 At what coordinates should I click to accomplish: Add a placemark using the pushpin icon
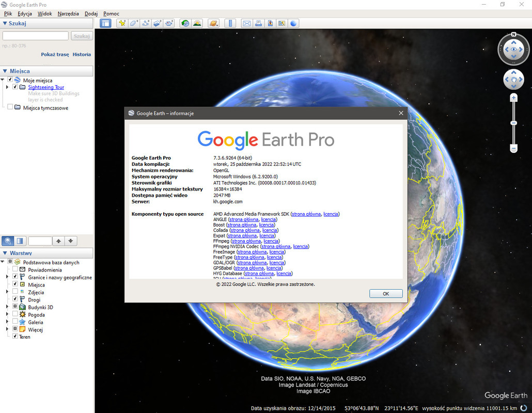pyautogui.click(x=122, y=23)
